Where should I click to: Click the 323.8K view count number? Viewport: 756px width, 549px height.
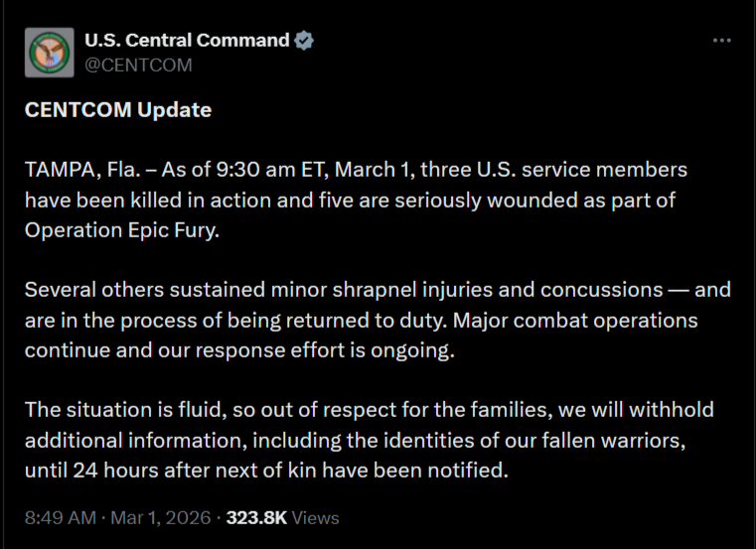coord(256,518)
